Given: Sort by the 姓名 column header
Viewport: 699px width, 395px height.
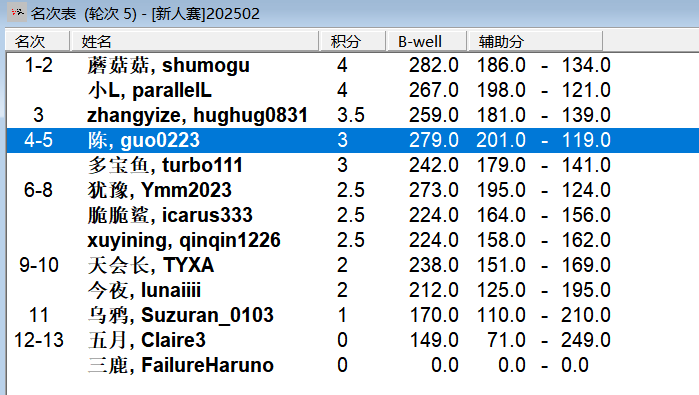Looking at the screenshot, I should click(x=195, y=41).
